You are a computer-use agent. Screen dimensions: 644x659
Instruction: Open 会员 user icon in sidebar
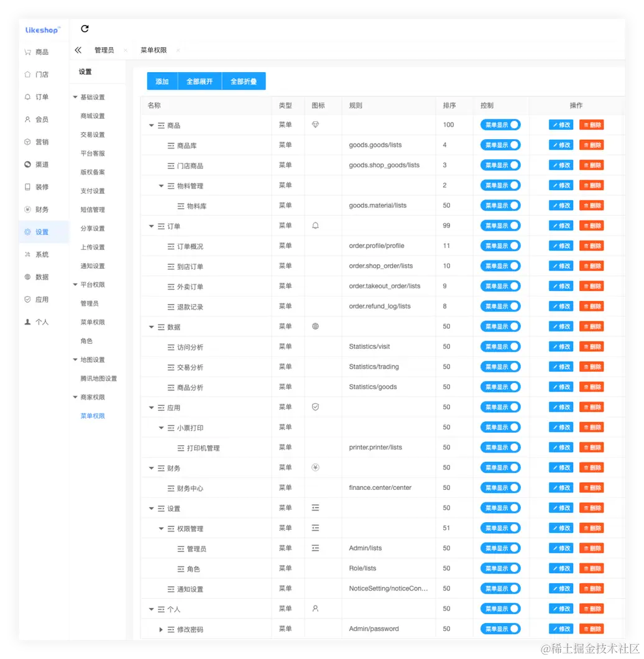(x=28, y=119)
